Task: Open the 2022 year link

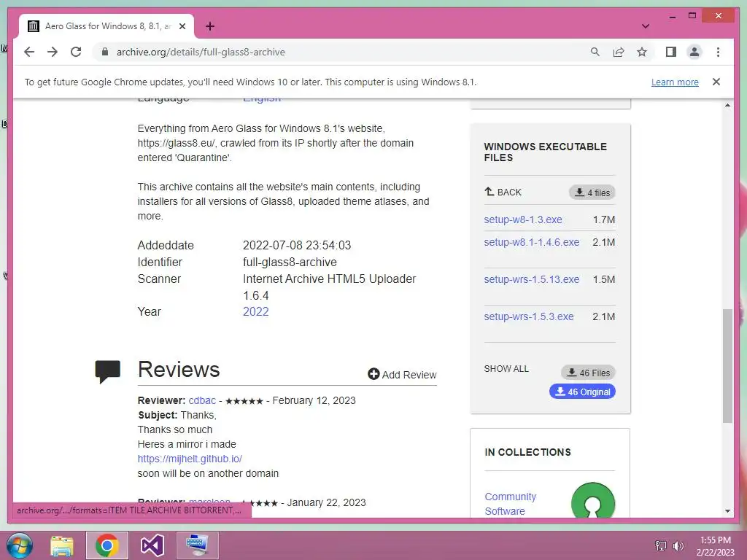Action: (x=256, y=311)
